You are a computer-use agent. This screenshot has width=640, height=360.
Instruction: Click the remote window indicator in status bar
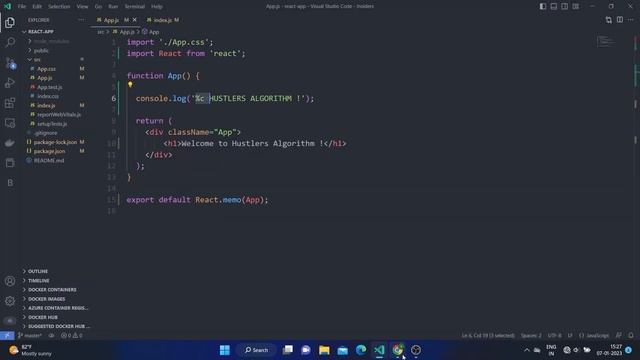pyautogui.click(x=7, y=336)
